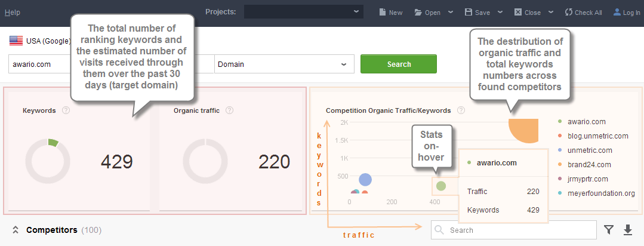Click the green awario.com chart bubble
The image size is (644, 246).
click(x=440, y=186)
